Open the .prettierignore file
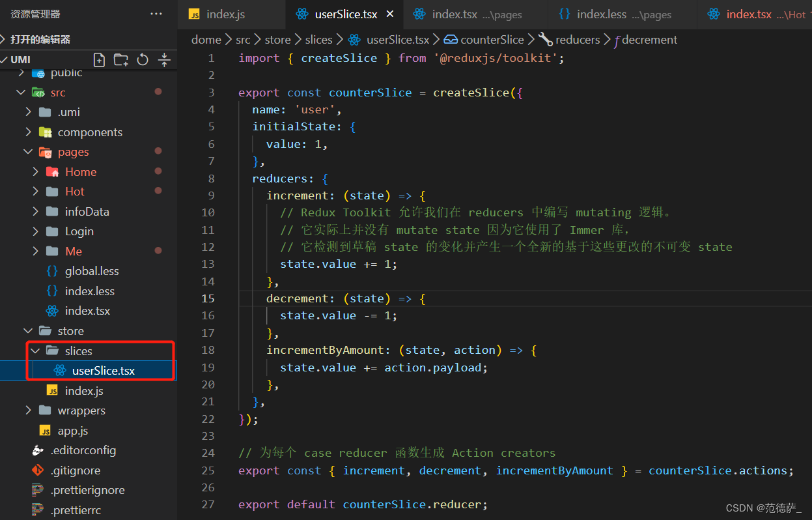Viewport: 812px width, 520px height. coord(87,490)
